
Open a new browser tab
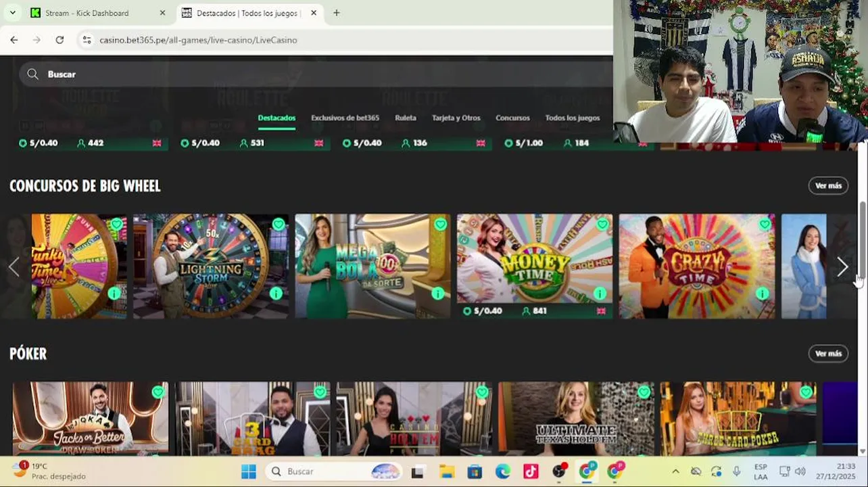tap(337, 13)
